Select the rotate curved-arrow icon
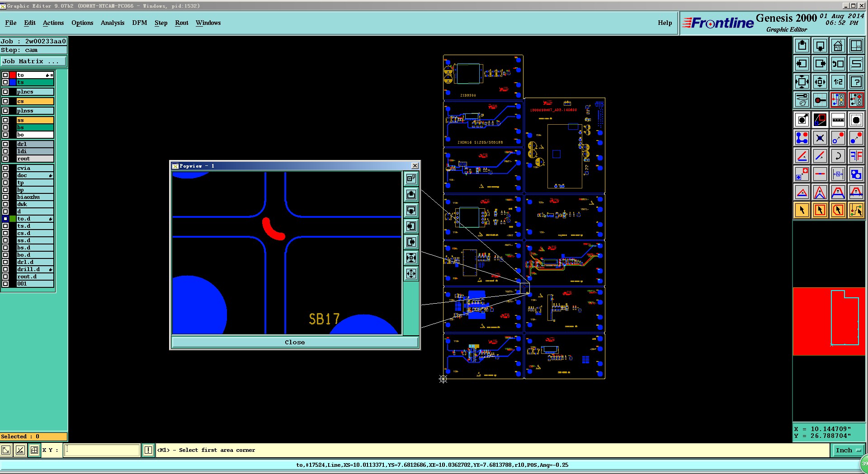This screenshot has height=474, width=868. point(838,156)
